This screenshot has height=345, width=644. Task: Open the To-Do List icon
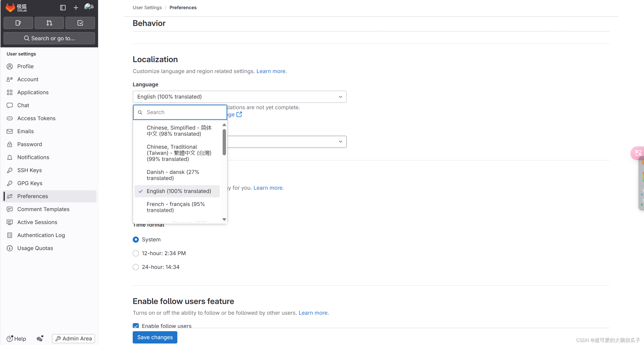click(80, 23)
